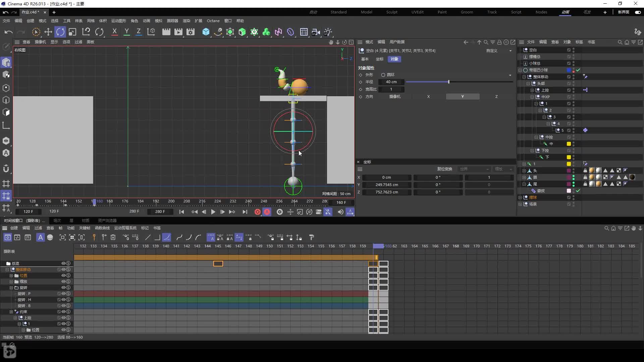Toggle the 新界面 switch
Screen dimensions: 644x362
638,12
